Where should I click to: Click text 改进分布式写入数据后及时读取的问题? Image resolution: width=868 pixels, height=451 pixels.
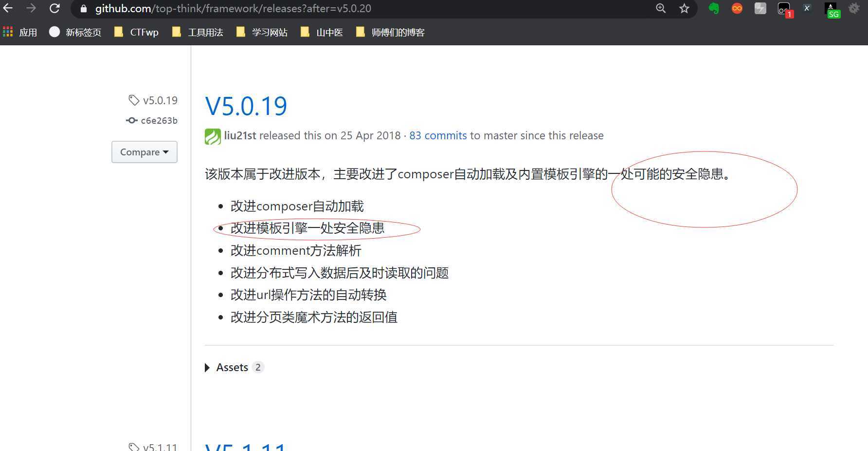click(340, 273)
